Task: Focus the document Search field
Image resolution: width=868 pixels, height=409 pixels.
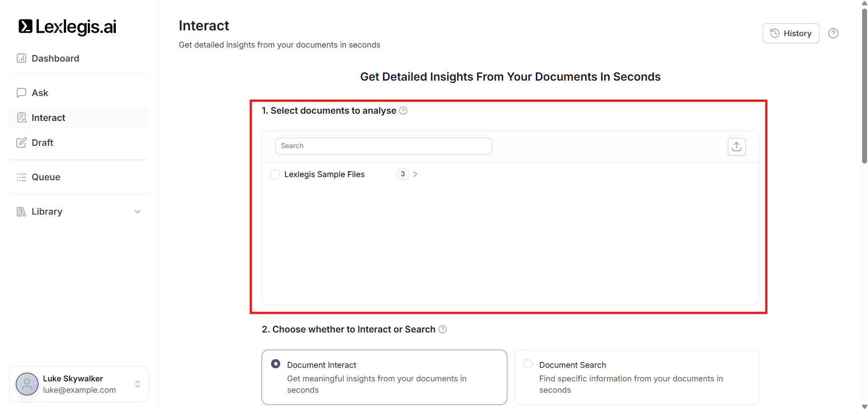Action: coord(383,146)
